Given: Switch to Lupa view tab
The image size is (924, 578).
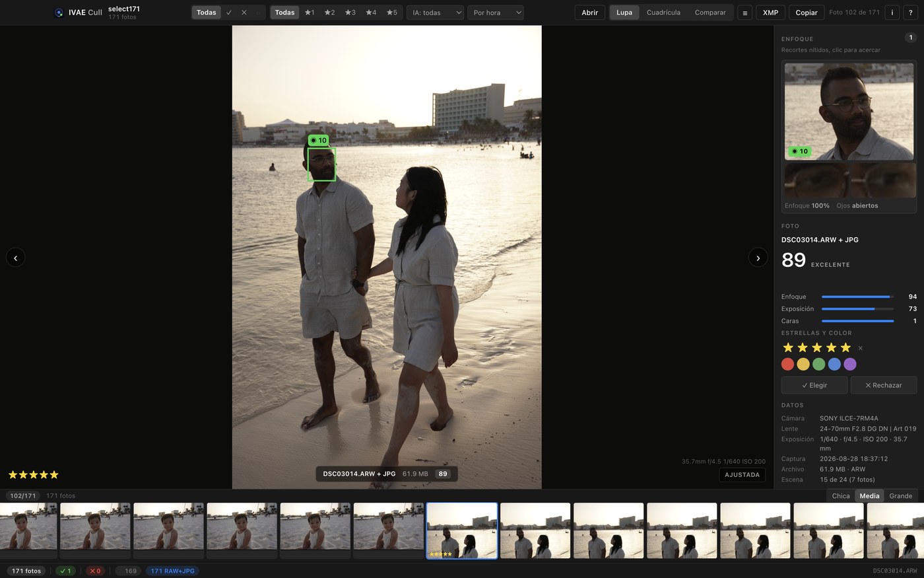Looking at the screenshot, I should (x=624, y=13).
